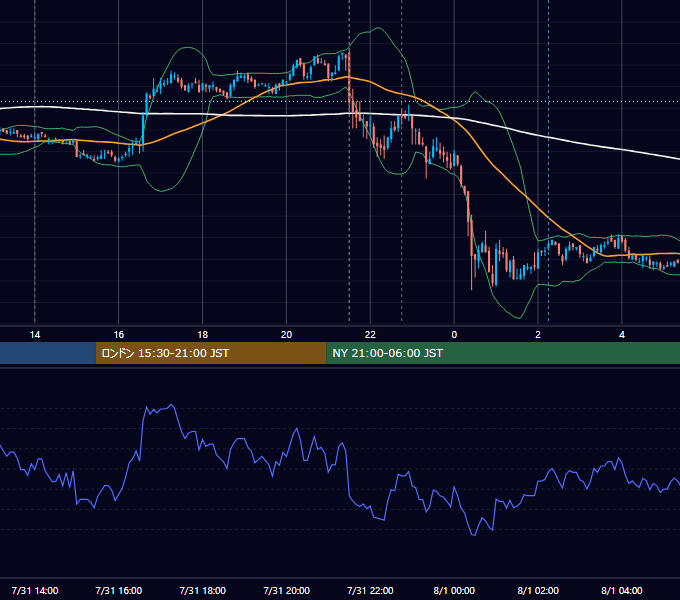Click the blue session bar before ロンドン
Image resolution: width=680 pixels, height=600 pixels.
(x=48, y=353)
